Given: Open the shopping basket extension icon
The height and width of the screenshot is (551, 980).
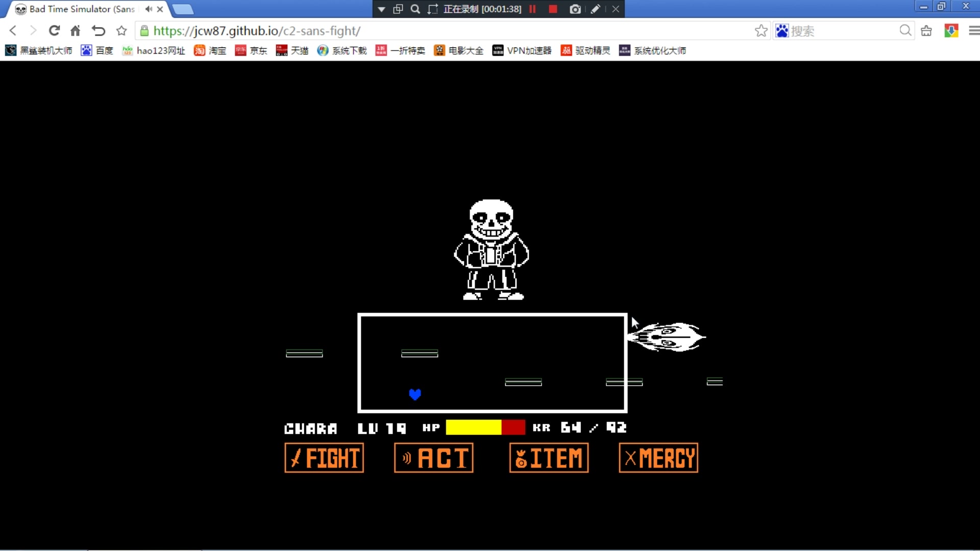Looking at the screenshot, I should tap(926, 31).
